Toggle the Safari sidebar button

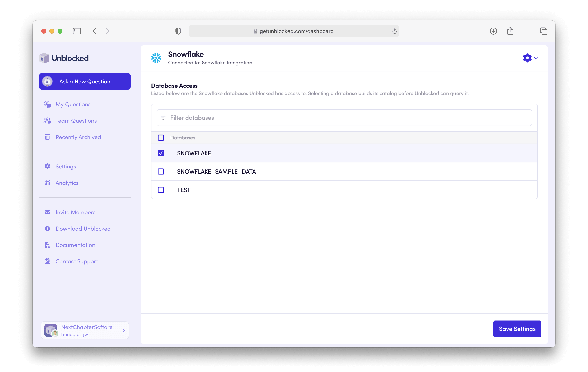coord(77,31)
